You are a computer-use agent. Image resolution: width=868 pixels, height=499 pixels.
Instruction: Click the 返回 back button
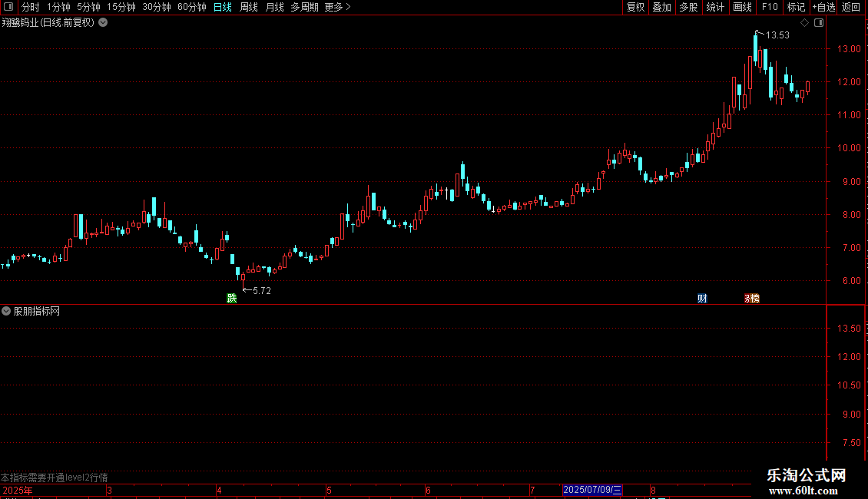coord(851,7)
